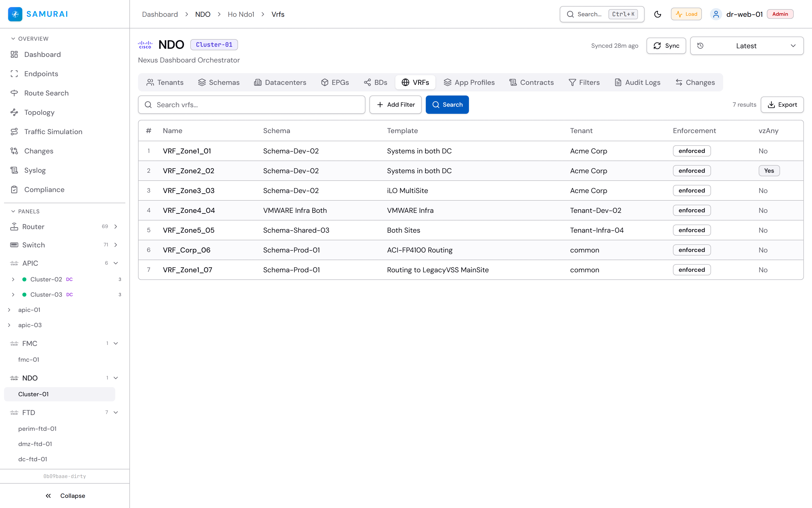Click the blue Search button

[x=447, y=105]
